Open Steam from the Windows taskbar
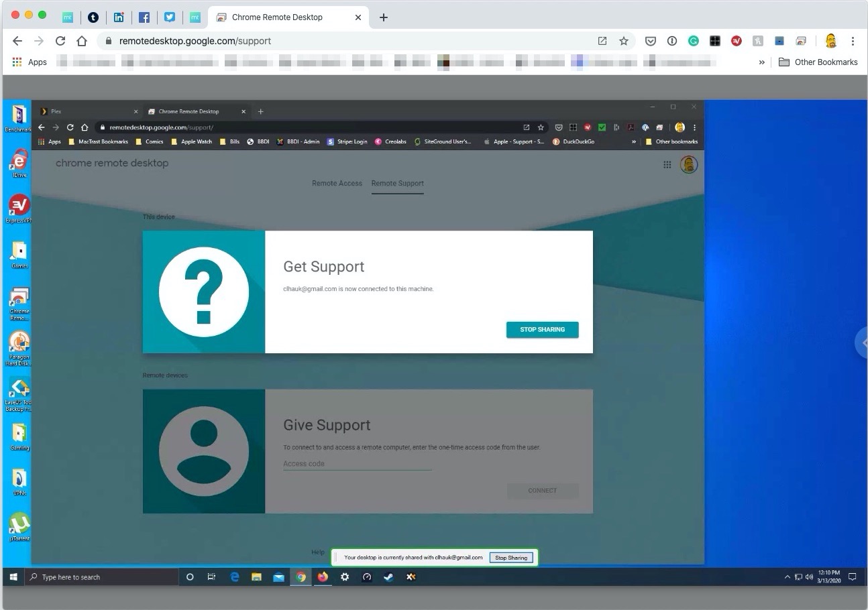This screenshot has width=868, height=610. [x=388, y=576]
